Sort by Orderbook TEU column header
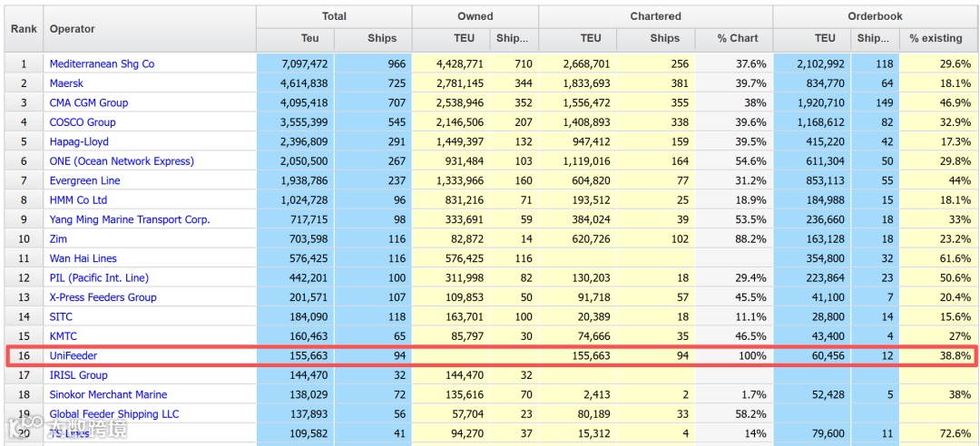This screenshot has height=446, width=980. click(812, 39)
